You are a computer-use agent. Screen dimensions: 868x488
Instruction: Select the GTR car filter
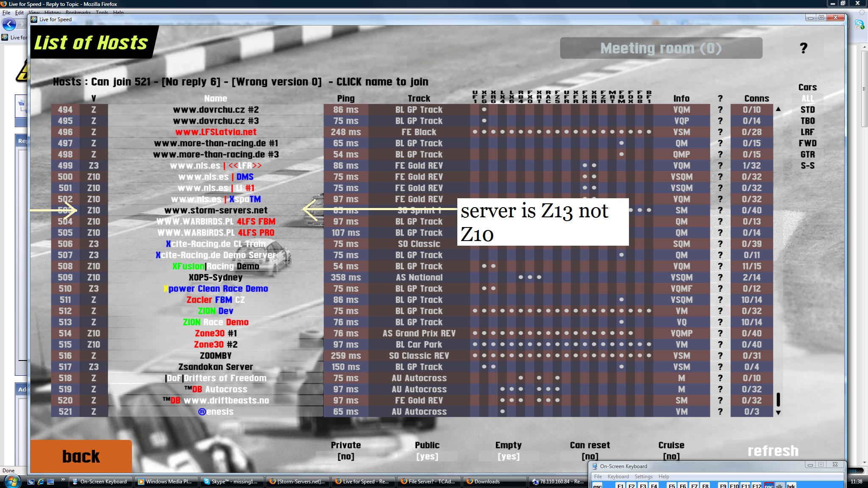(807, 155)
